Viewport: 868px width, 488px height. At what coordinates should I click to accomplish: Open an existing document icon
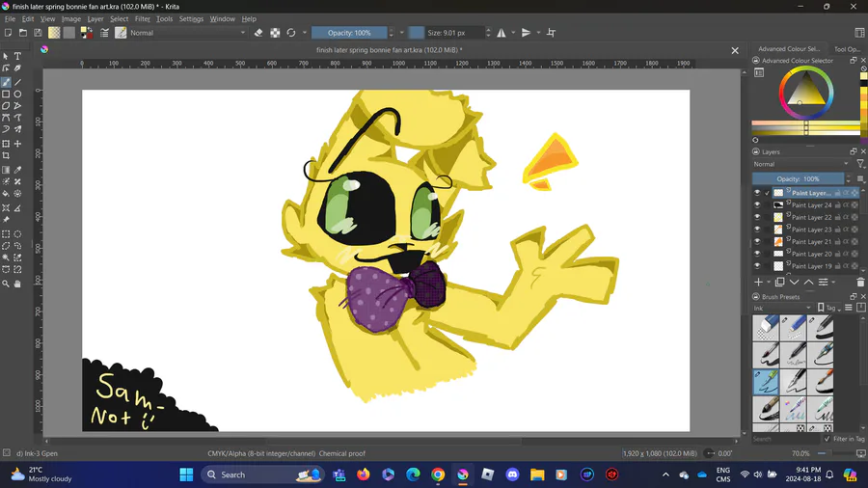23,33
